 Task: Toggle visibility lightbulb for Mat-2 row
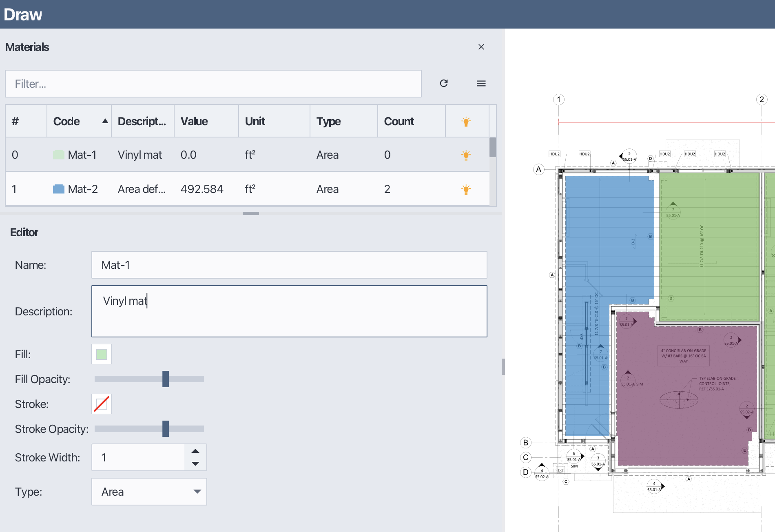(x=466, y=189)
